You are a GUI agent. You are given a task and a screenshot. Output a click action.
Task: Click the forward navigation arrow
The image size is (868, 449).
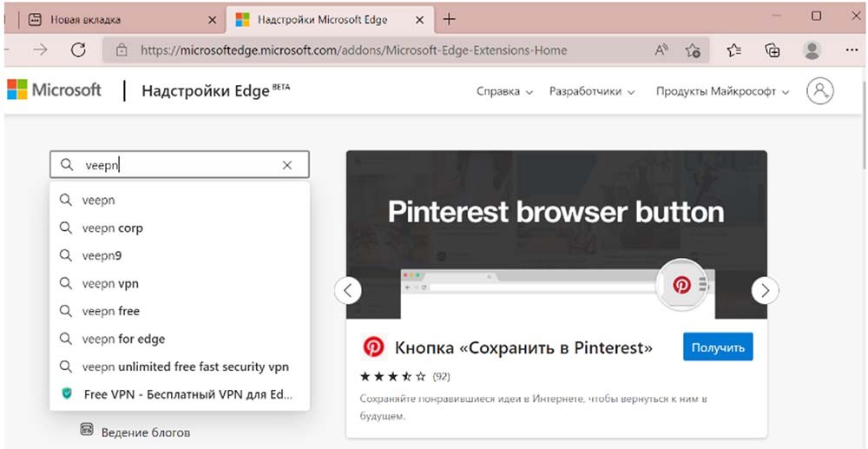(x=40, y=50)
